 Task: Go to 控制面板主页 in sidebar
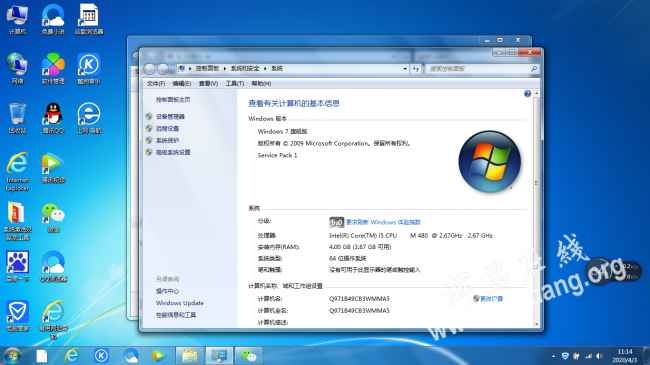pos(173,100)
